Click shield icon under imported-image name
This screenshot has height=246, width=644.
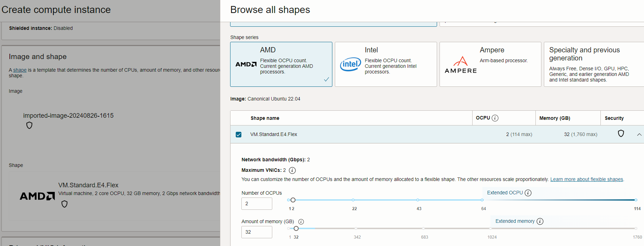coord(30,125)
